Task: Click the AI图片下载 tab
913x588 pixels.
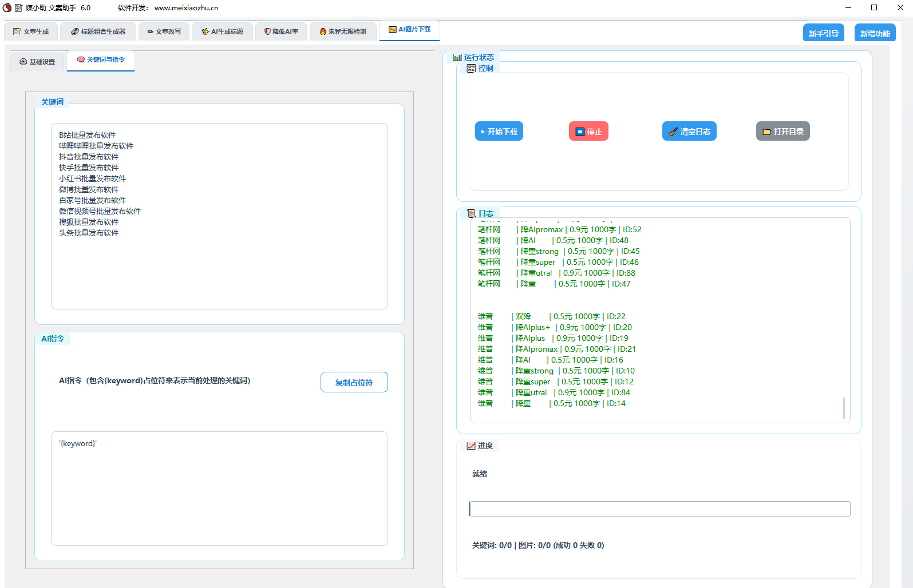Action: [409, 29]
